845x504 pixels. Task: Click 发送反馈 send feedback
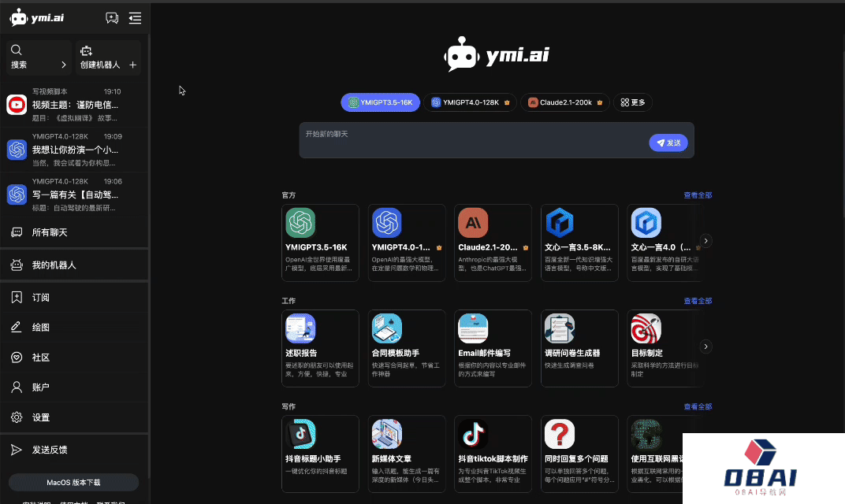tap(74, 450)
